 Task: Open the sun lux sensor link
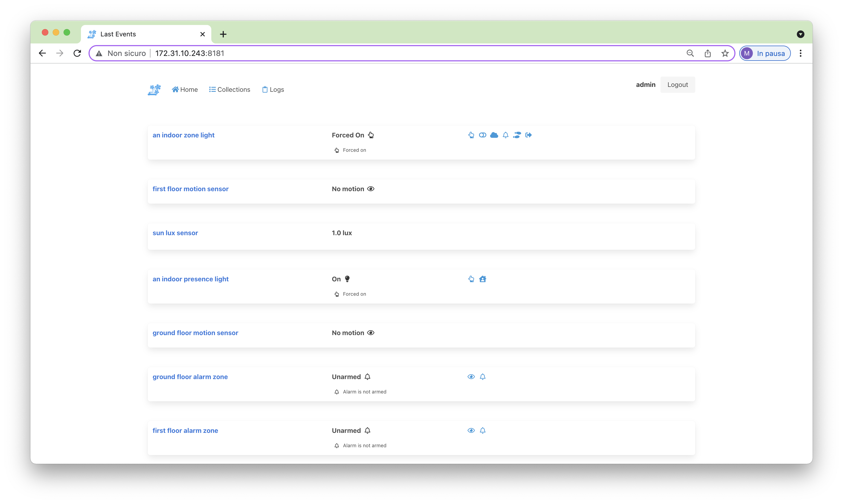tap(175, 233)
